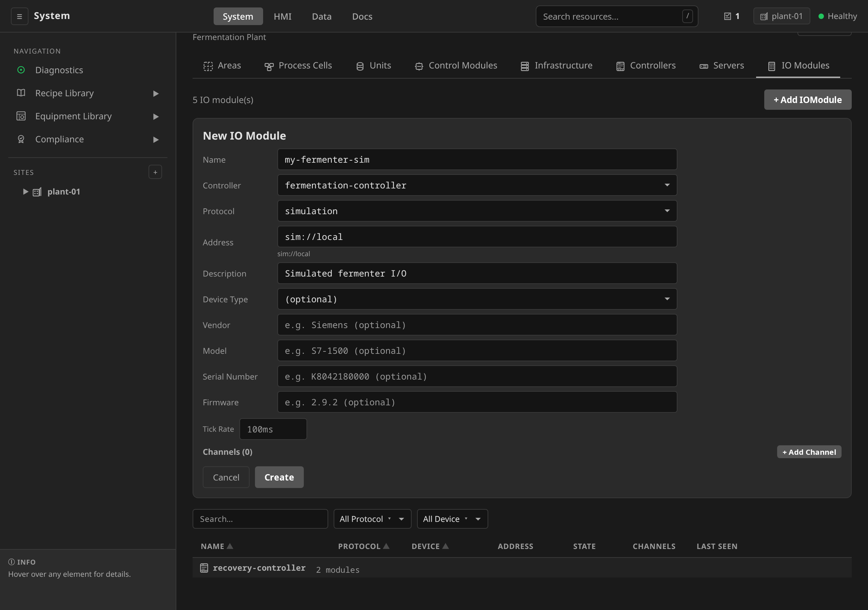Open the Device Type dropdown
The width and height of the screenshot is (868, 610).
coord(477,299)
